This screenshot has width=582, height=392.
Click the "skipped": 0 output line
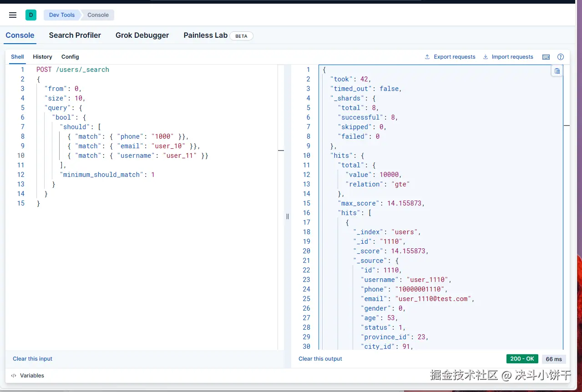pyautogui.click(x=362, y=127)
